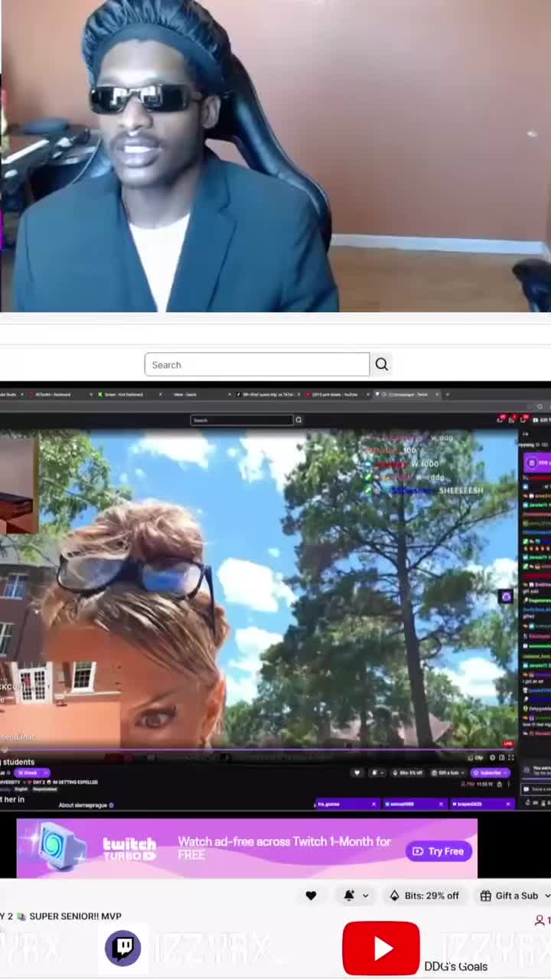Image resolution: width=551 pixels, height=980 pixels.
Task: Click the heart follow icon in bottom bar
Action: pos(311,896)
